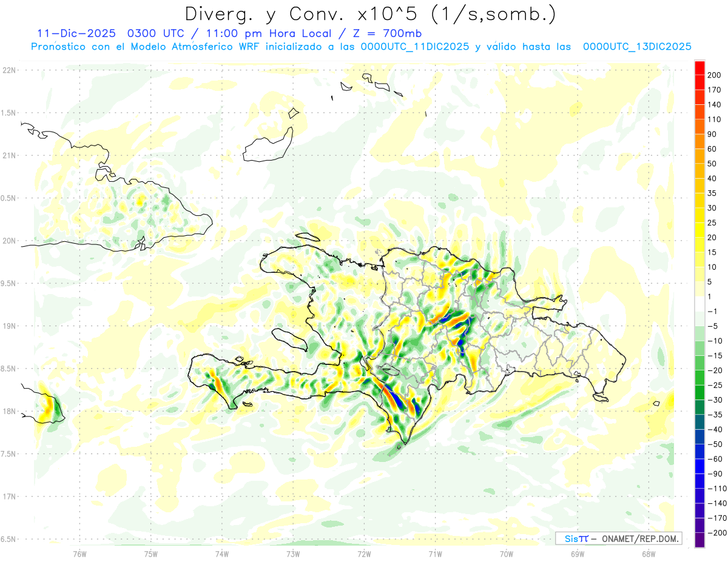Click the "0.5N" latitude label

pyautogui.click(x=8, y=198)
